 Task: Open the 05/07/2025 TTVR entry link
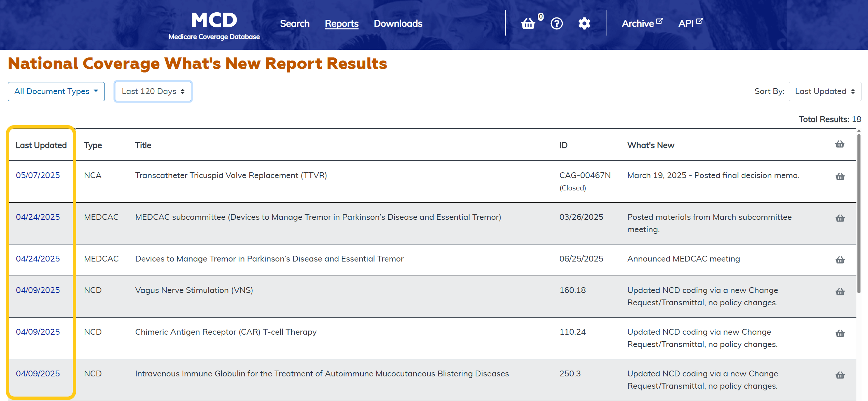pos(38,175)
